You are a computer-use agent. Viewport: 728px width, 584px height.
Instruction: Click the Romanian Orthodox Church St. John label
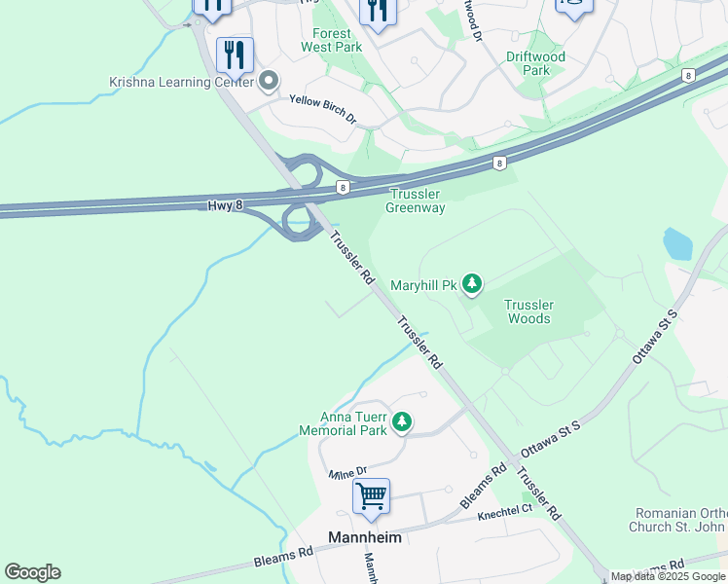(x=678, y=520)
